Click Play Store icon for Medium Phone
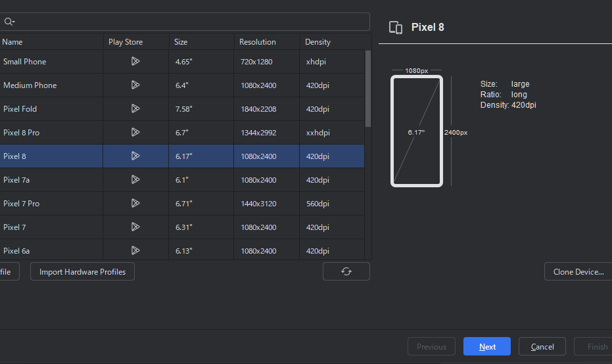Image resolution: width=612 pixels, height=364 pixels. tap(135, 85)
